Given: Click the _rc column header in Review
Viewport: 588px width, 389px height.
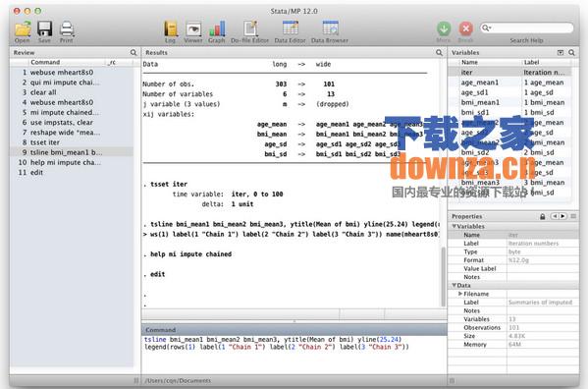Looking at the screenshot, I should [113, 62].
